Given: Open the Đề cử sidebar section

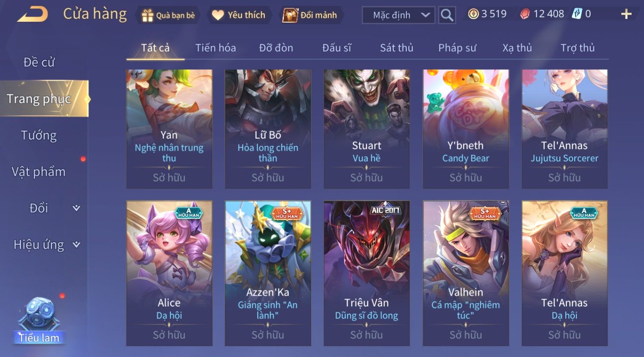Looking at the screenshot, I should [39, 62].
